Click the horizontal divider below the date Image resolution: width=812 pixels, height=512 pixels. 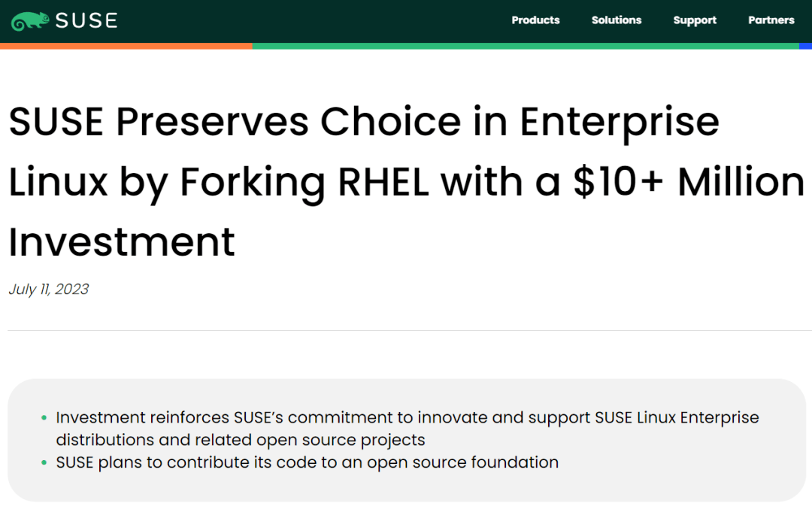(x=406, y=328)
